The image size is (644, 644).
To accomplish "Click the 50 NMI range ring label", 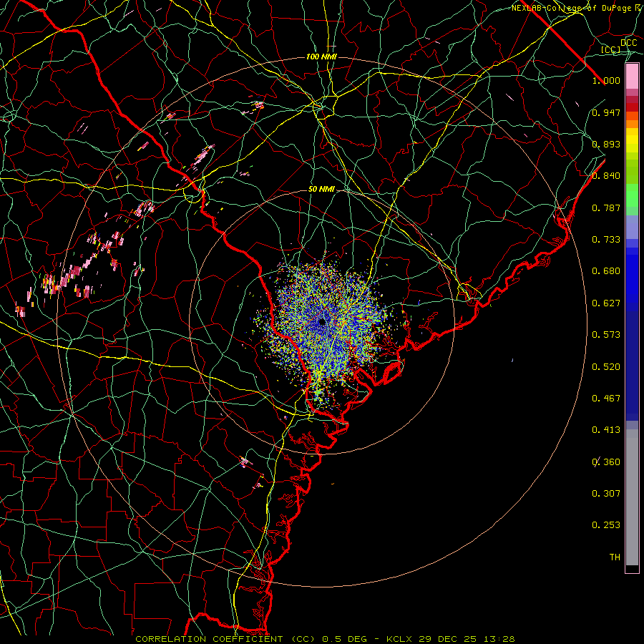I will pos(321,190).
